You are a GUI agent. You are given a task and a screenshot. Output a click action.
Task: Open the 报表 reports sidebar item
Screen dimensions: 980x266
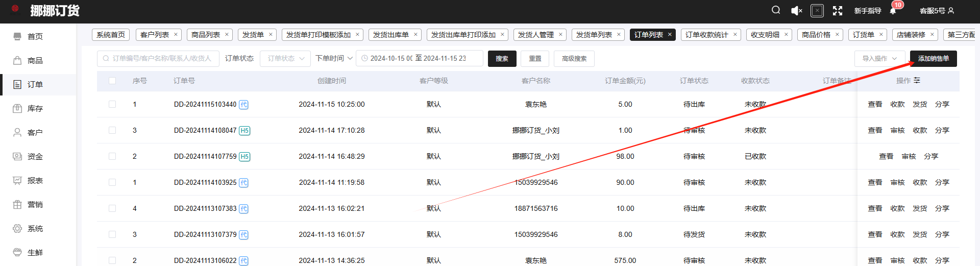tap(35, 180)
